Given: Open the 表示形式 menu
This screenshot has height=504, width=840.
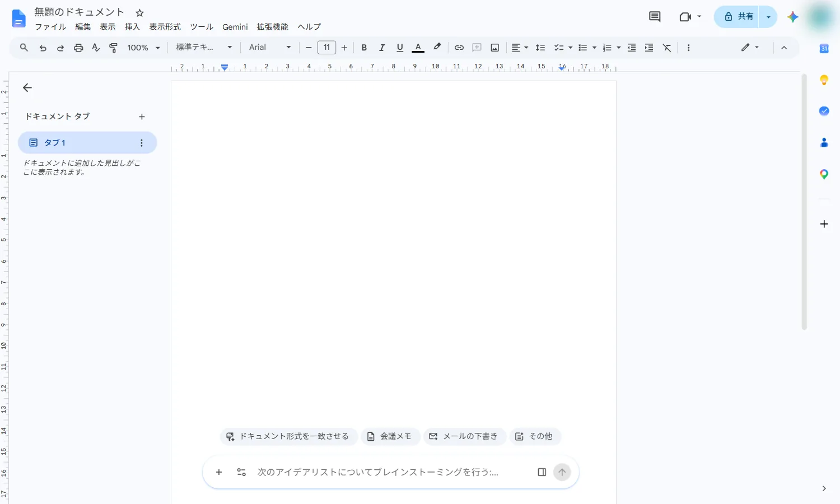Looking at the screenshot, I should (x=165, y=27).
